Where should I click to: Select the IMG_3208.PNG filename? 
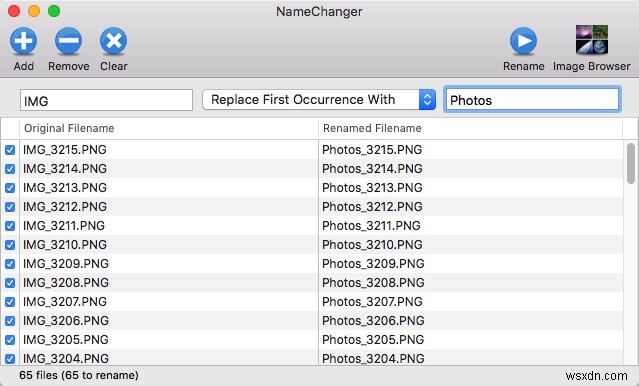(66, 282)
